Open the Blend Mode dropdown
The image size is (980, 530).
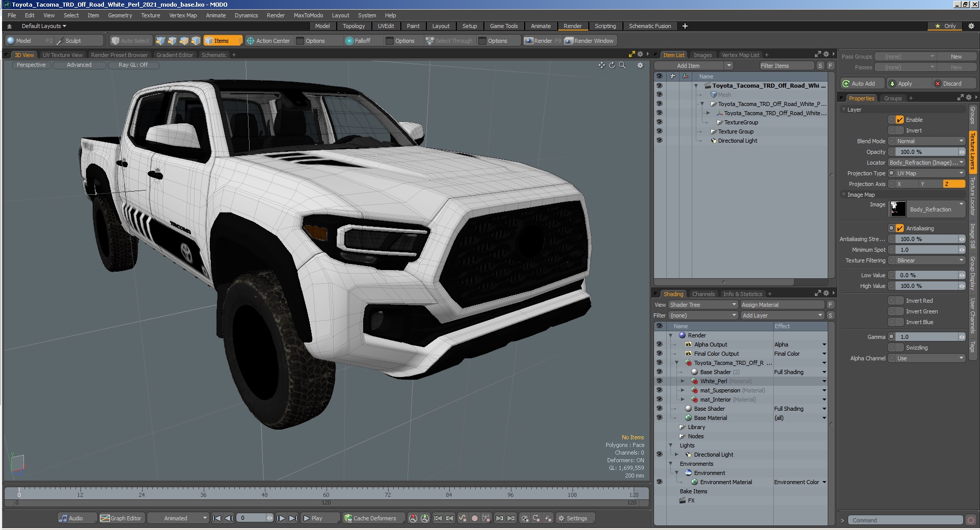(x=930, y=141)
